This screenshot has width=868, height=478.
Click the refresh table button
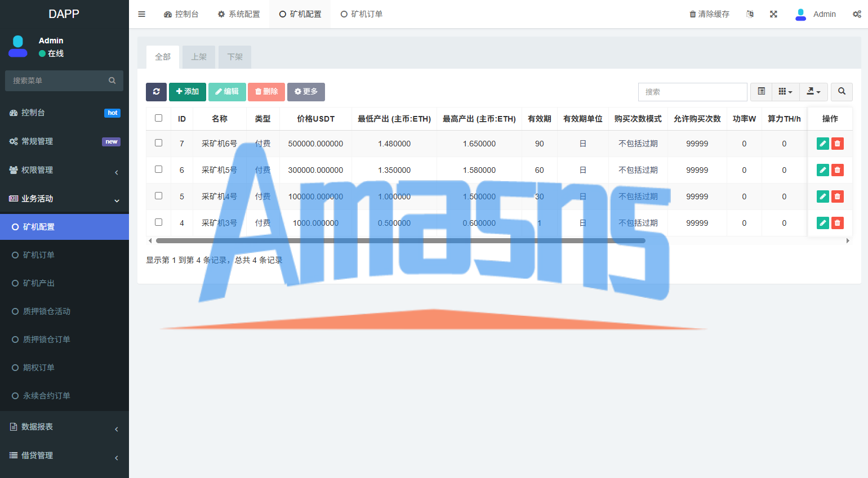click(x=156, y=92)
